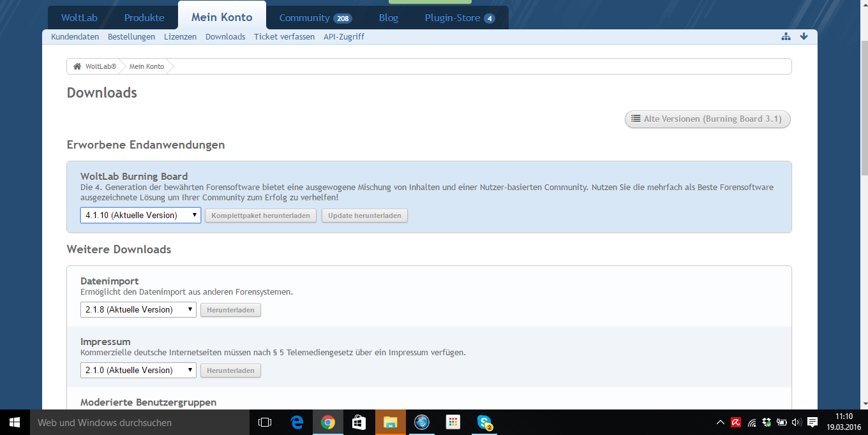868x435 pixels.
Task: Select the Mein Konto tab
Action: pyautogui.click(x=222, y=17)
